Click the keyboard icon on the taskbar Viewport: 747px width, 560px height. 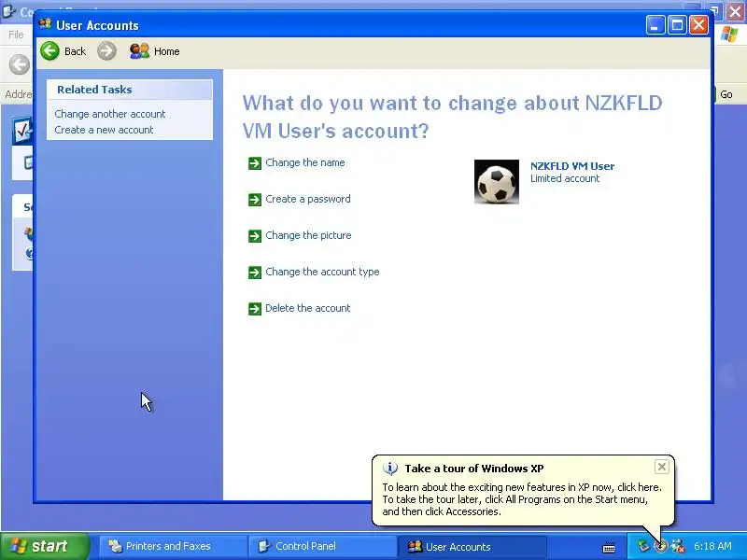click(609, 547)
